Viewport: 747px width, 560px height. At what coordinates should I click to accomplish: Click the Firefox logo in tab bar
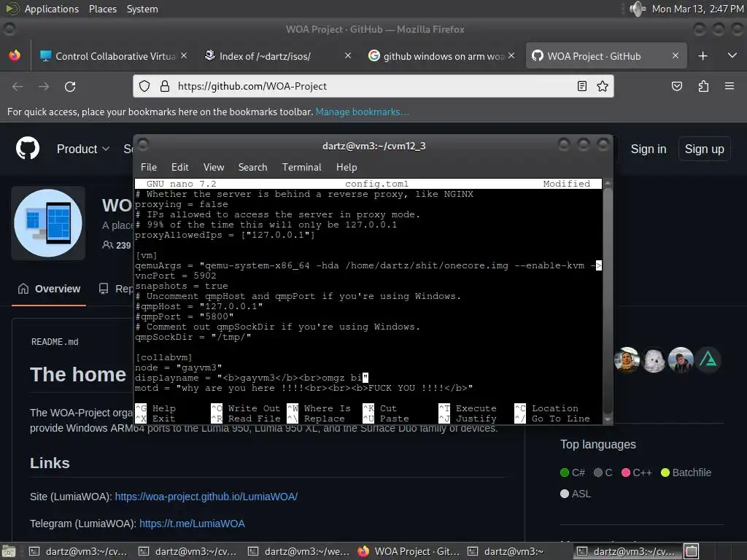click(x=15, y=55)
